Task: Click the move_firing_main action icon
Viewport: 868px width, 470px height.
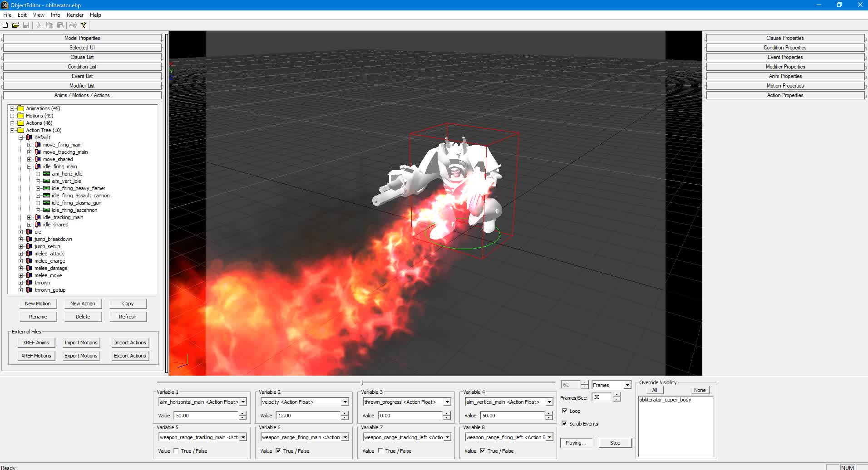Action: 38,145
